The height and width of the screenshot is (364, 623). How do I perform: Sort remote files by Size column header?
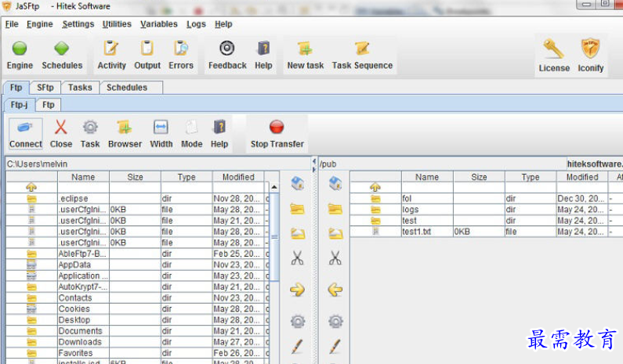[479, 177]
